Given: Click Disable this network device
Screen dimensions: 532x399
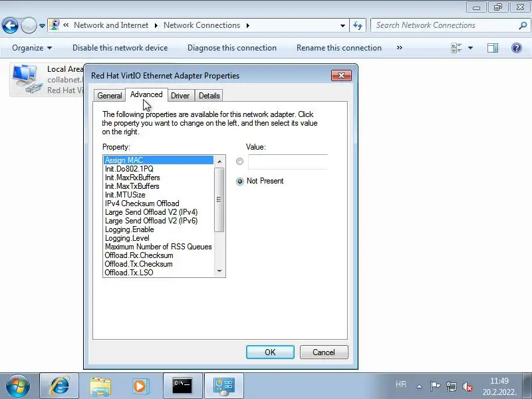Looking at the screenshot, I should click(x=120, y=48).
